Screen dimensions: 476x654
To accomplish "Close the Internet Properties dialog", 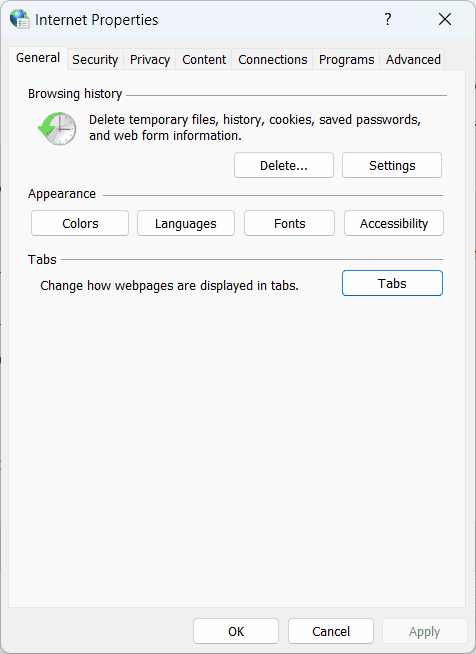I will (x=445, y=19).
